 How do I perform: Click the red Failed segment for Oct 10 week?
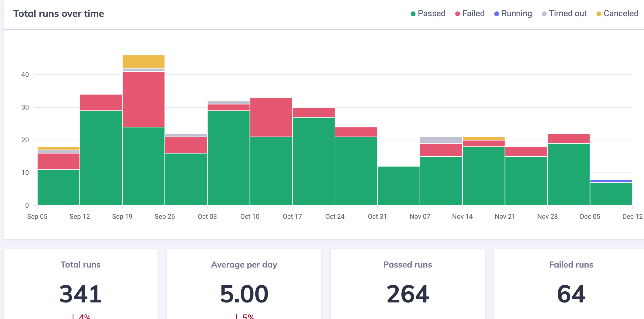pos(271,117)
